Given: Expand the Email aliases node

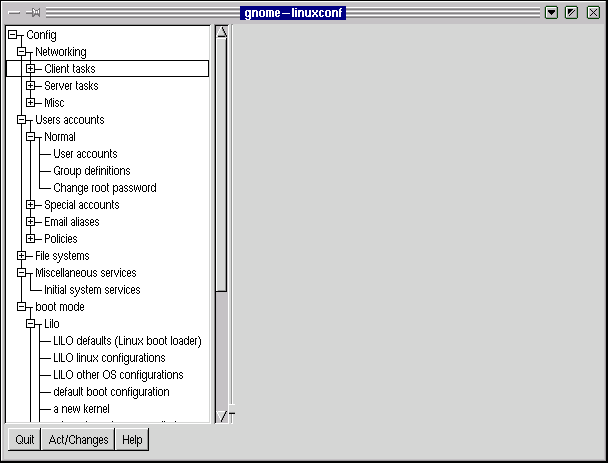Looking at the screenshot, I should point(31,222).
